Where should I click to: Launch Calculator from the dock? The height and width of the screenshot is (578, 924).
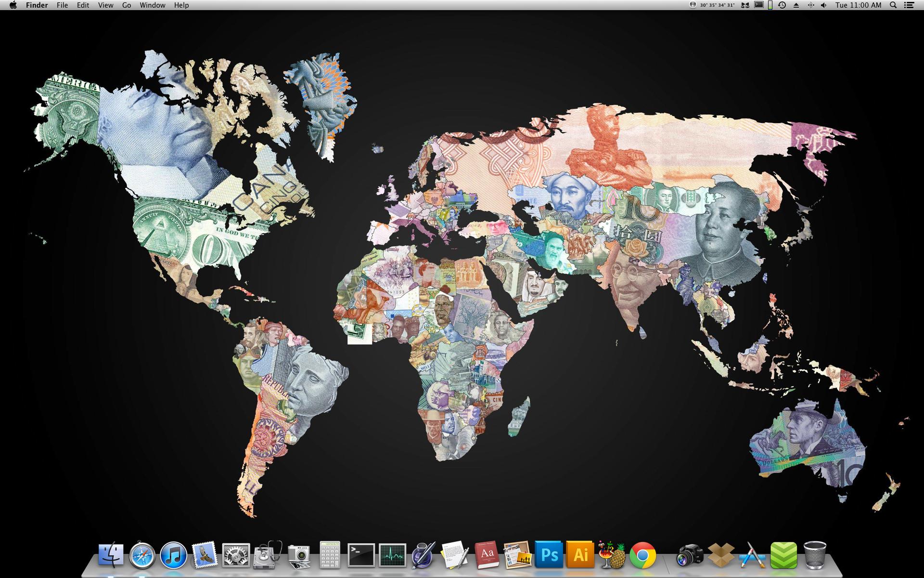coord(330,555)
